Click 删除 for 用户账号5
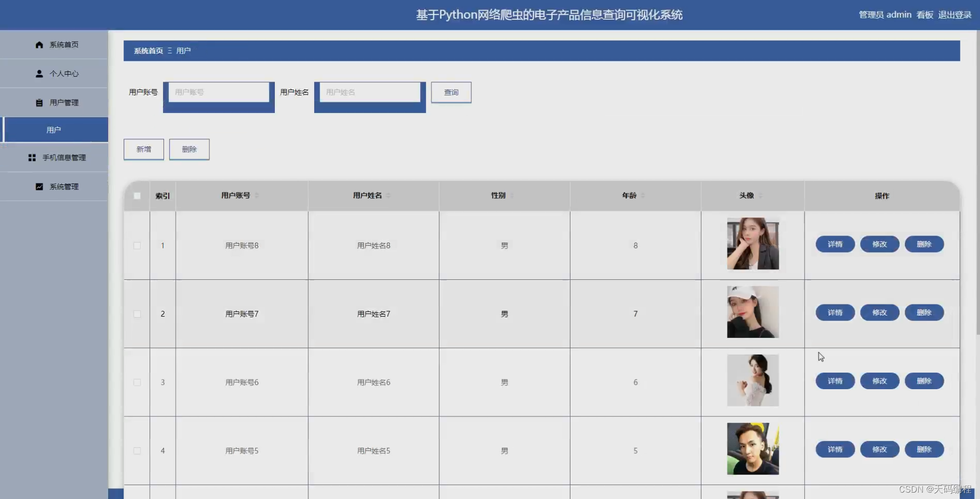The height and width of the screenshot is (499, 980). [x=924, y=449]
